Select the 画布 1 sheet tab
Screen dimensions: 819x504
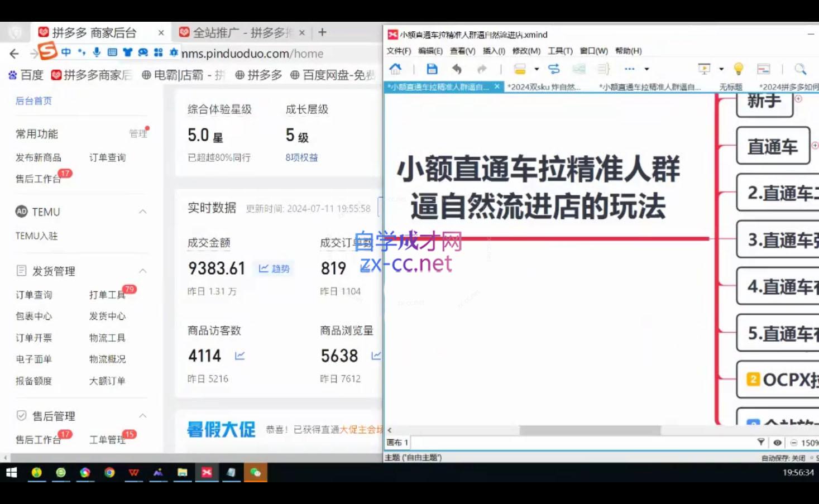point(397,443)
